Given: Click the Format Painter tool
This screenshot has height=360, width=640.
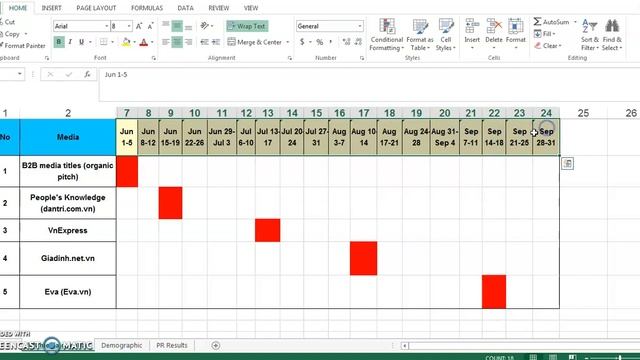Looking at the screenshot, I should (22, 46).
